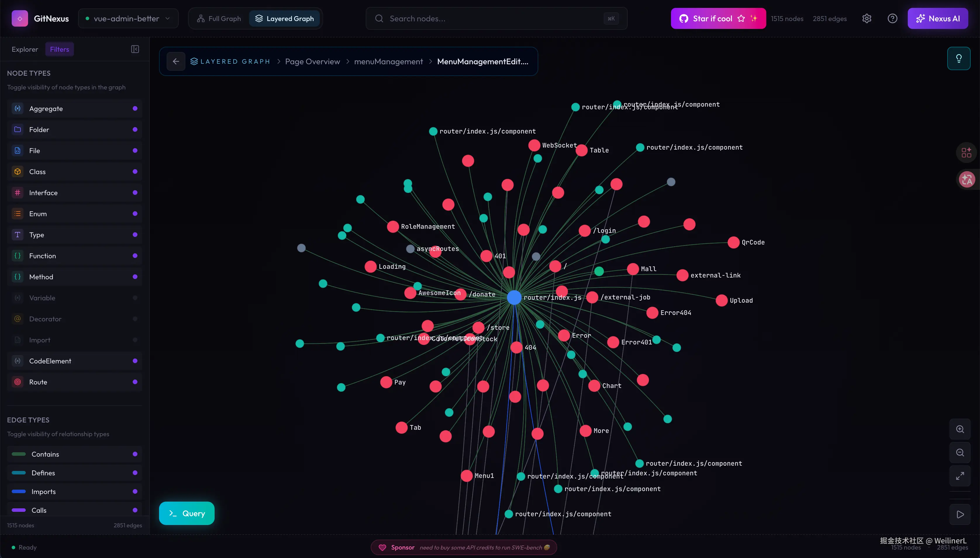Screen dimensions: 980x558
Task: Switch to the Explorer tab
Action: 25,49
